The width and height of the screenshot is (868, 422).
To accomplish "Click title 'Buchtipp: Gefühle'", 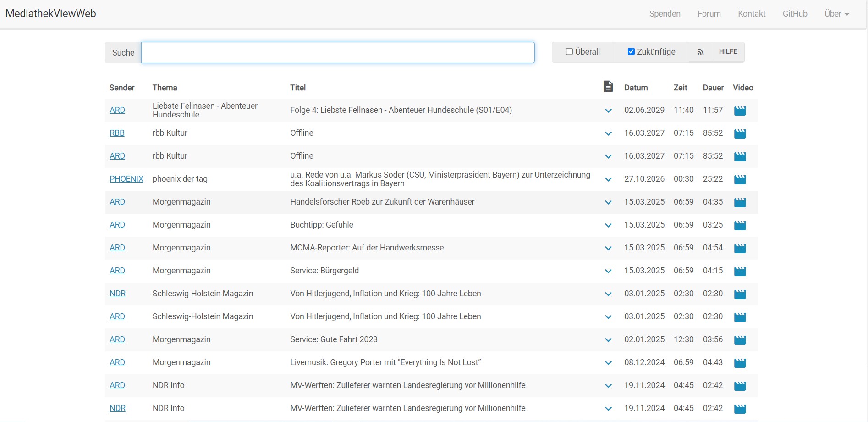I will tap(322, 225).
